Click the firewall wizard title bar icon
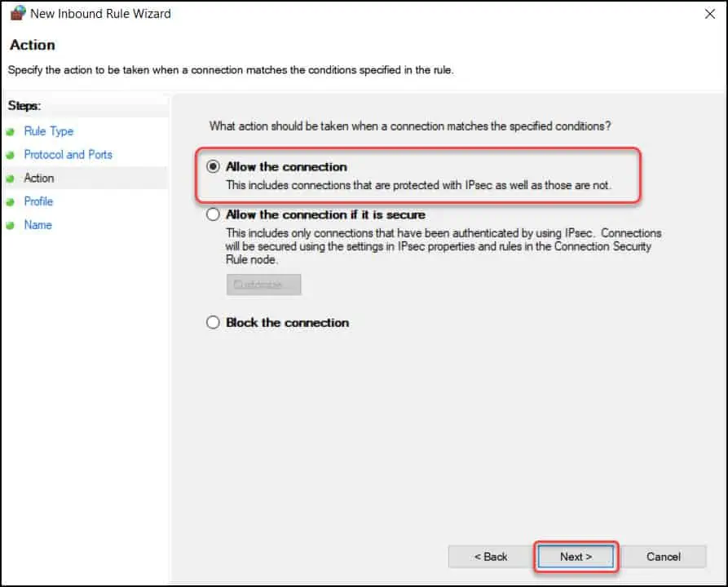This screenshot has height=587, width=728. tap(18, 13)
